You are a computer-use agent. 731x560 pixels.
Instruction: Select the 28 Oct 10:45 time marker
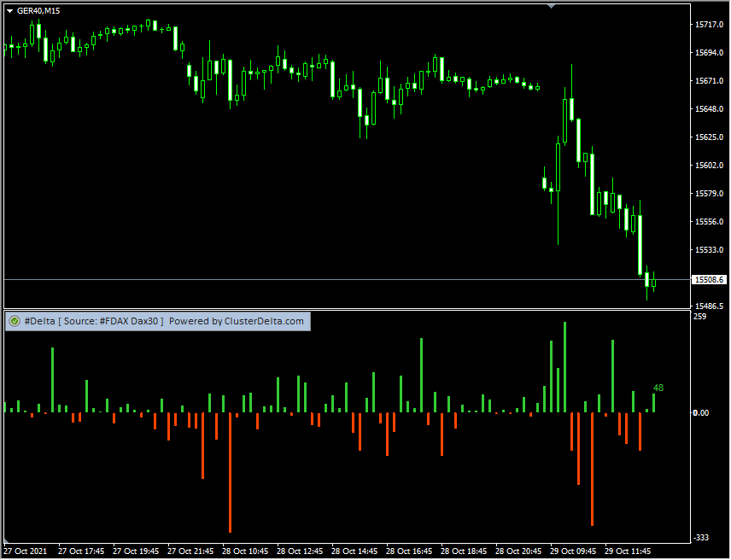coord(246,551)
